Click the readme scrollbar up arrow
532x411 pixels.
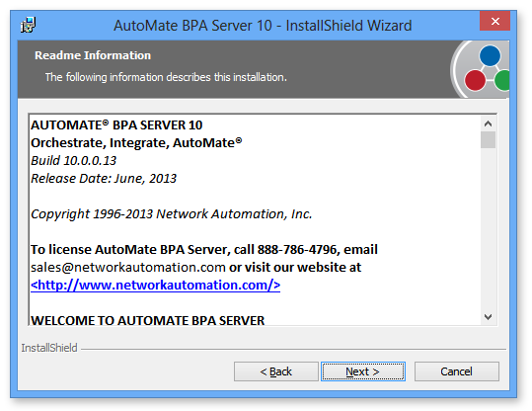(x=488, y=123)
